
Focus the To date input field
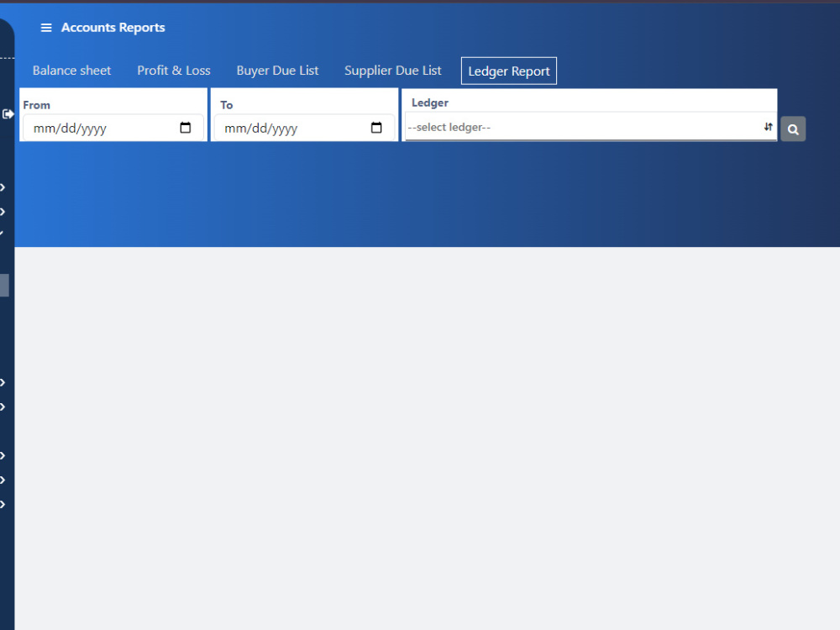pos(304,128)
